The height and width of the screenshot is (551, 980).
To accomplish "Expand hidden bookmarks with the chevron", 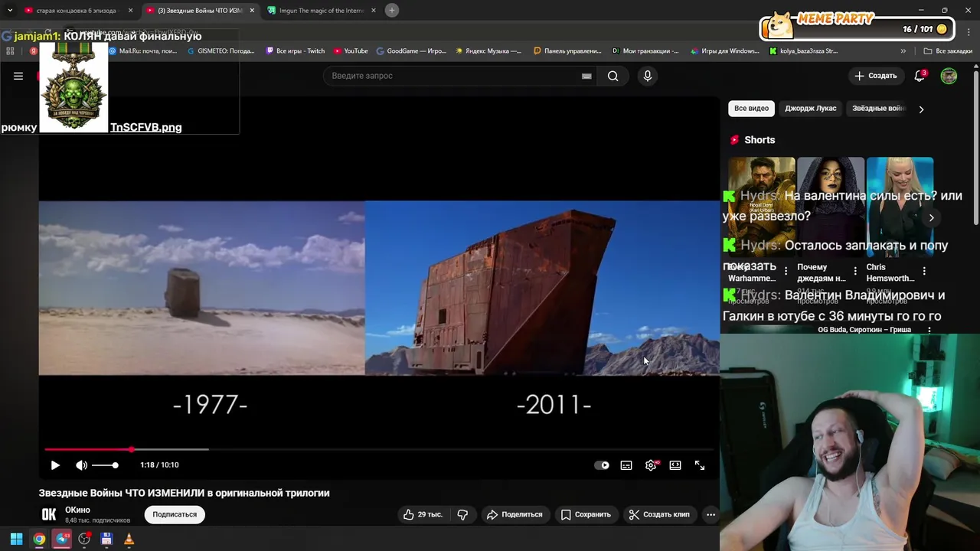I will tap(903, 51).
